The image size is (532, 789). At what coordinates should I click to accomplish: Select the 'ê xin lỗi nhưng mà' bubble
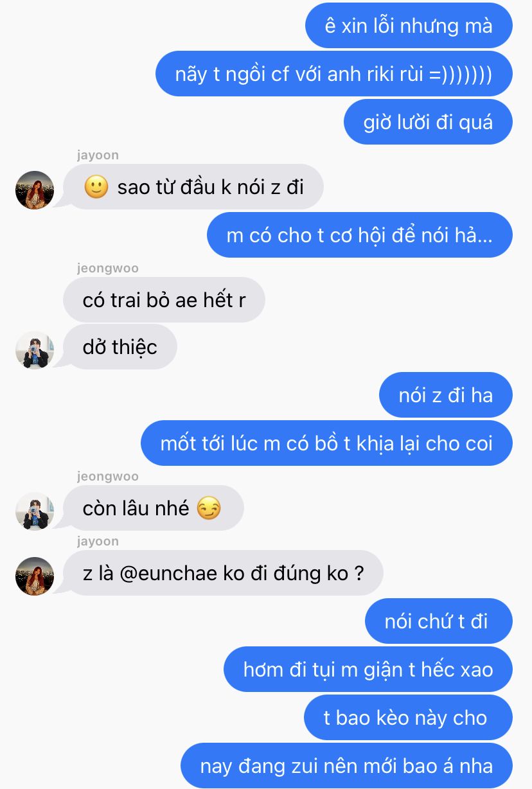click(x=409, y=26)
